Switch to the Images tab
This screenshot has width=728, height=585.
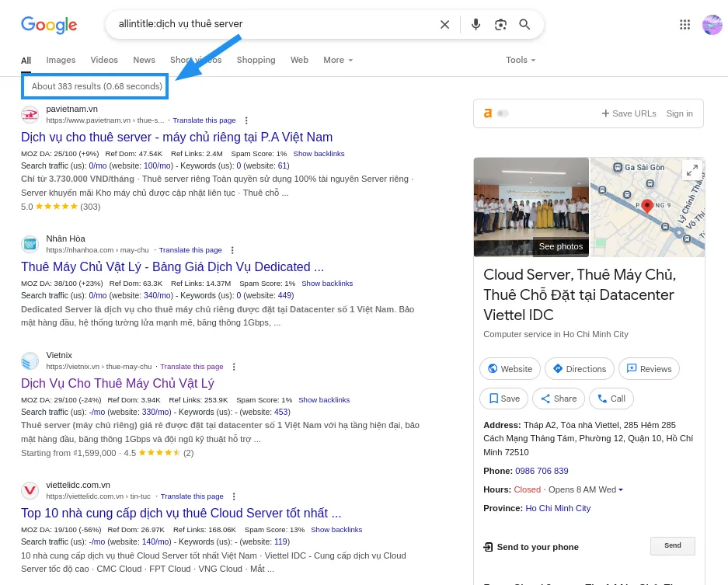tap(61, 60)
